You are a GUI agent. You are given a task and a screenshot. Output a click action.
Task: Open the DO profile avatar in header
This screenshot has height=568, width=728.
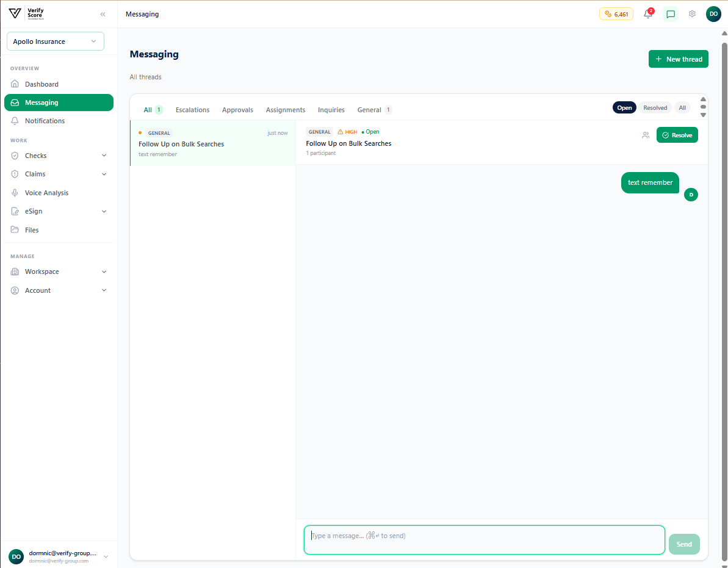click(713, 14)
